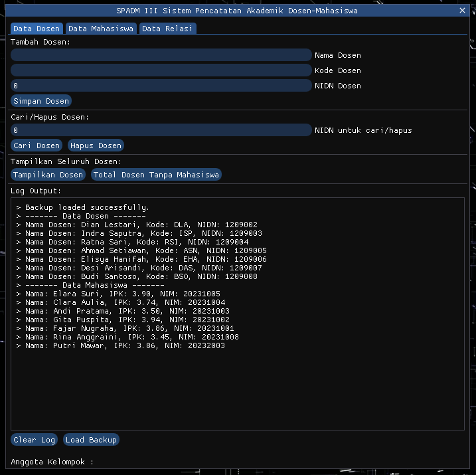Click the Tampilkan Dosen button

click(48, 175)
